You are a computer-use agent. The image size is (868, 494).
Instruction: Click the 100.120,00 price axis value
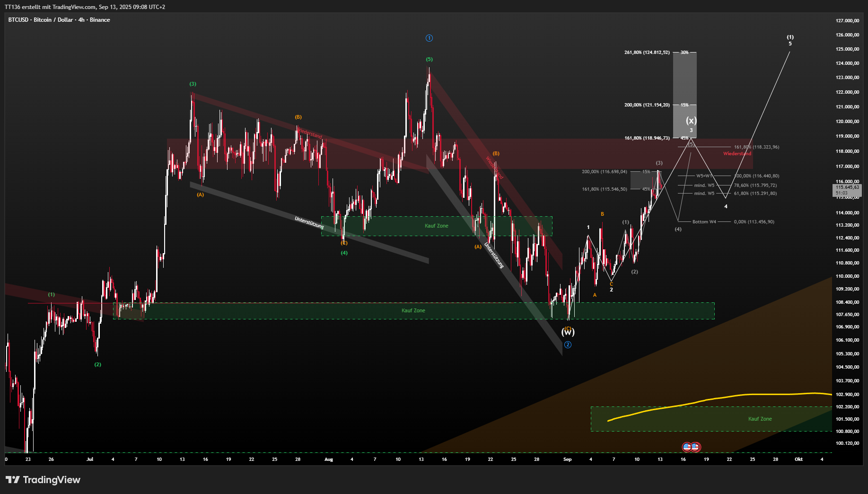[847, 443]
